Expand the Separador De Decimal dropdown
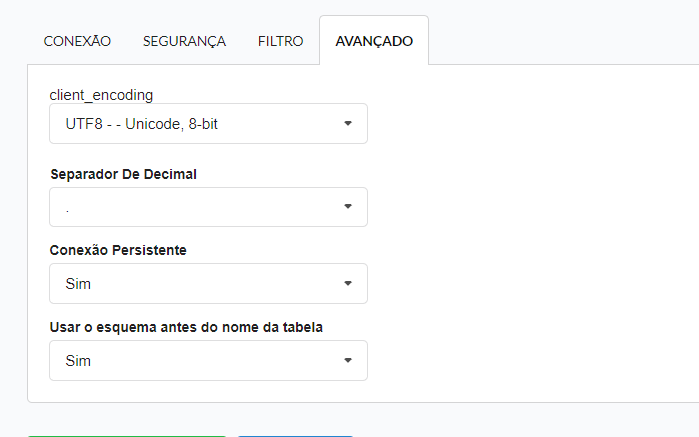Viewport: 699px width, 437px height. coord(208,207)
